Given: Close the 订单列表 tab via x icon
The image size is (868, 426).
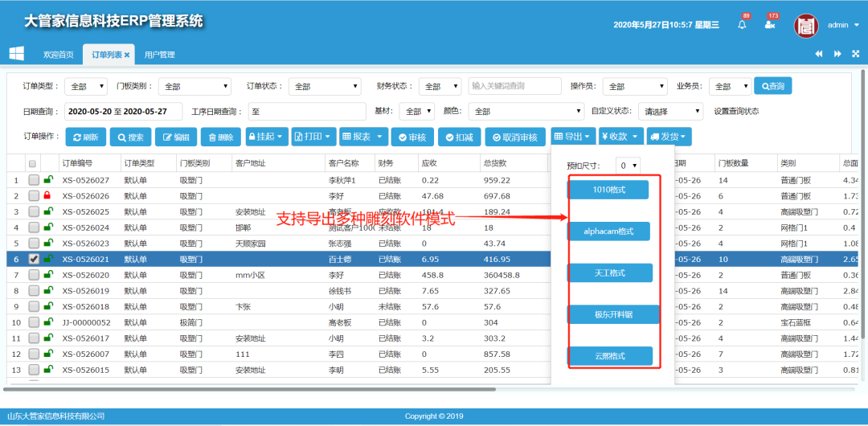Looking at the screenshot, I should pyautogui.click(x=126, y=55).
